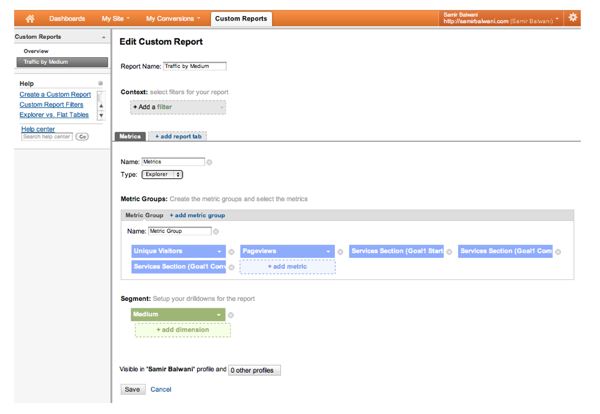This screenshot has height=414, width=600.
Task: Select the Services Section (Goal1 Conv) metric box in the second row
Action: pyautogui.click(x=178, y=267)
